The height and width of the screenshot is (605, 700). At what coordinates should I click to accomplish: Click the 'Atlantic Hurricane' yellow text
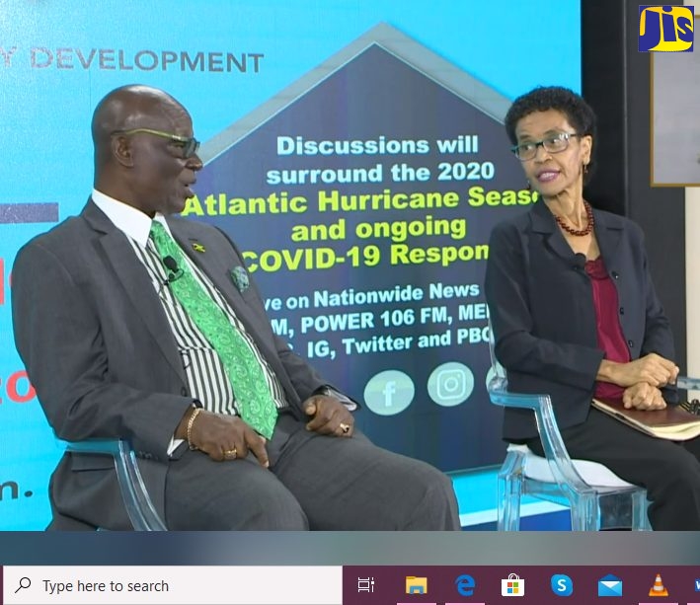coord(322,203)
